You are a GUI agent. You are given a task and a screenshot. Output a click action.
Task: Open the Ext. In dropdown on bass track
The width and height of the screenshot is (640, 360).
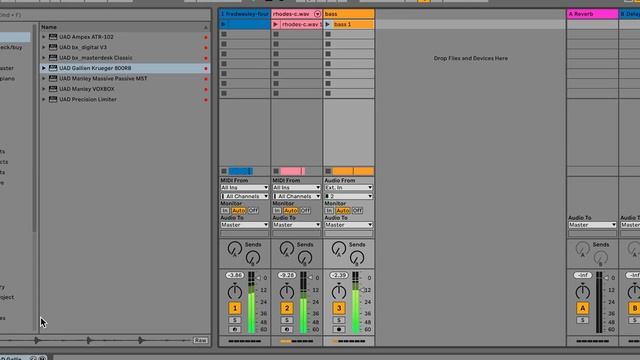click(x=349, y=188)
